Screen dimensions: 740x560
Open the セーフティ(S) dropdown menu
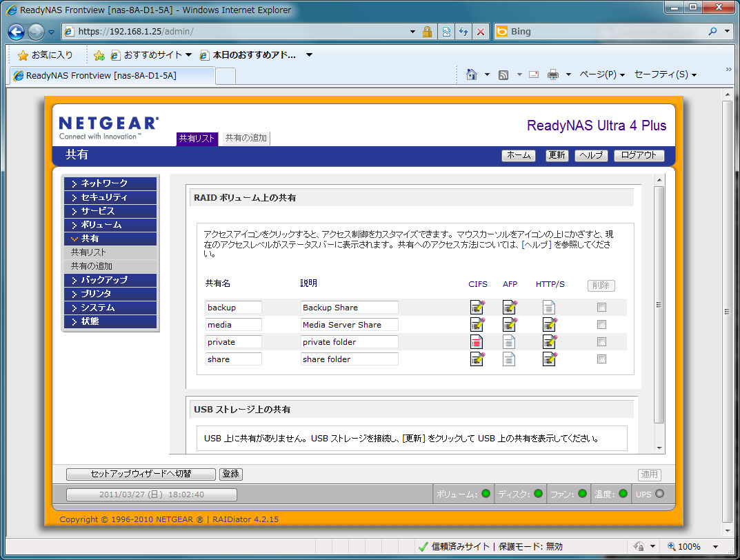click(x=665, y=74)
